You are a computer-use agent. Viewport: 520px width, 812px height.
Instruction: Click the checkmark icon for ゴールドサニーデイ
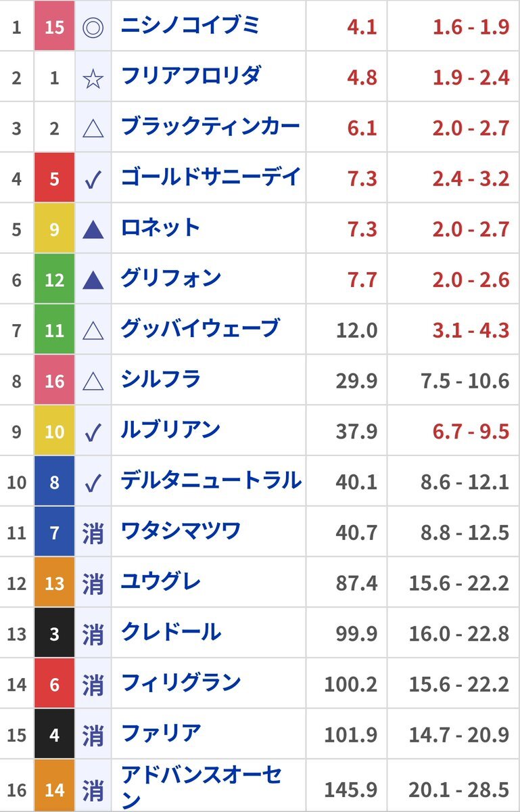pyautogui.click(x=93, y=179)
